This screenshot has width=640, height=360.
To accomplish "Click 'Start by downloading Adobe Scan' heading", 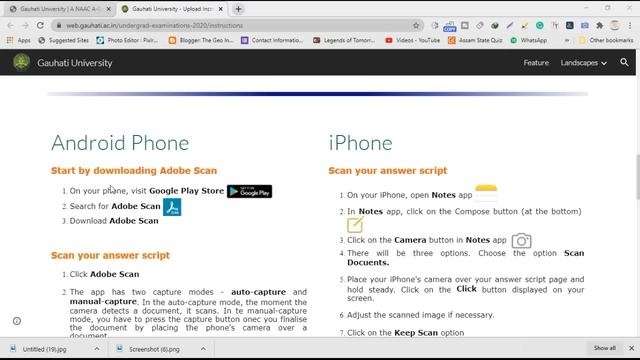I will pos(134,171).
